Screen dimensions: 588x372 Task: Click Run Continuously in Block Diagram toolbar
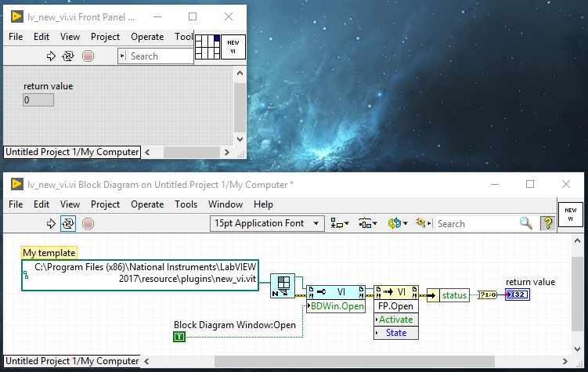click(x=68, y=223)
